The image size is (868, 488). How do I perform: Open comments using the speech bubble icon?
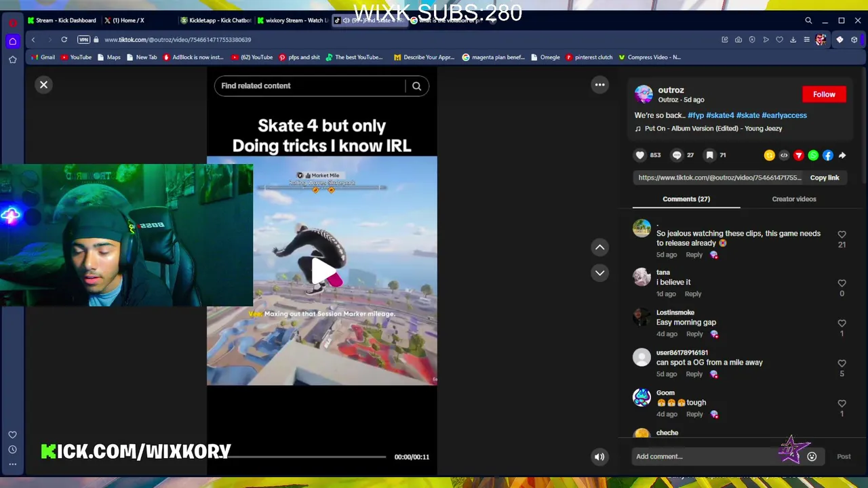[x=676, y=155]
